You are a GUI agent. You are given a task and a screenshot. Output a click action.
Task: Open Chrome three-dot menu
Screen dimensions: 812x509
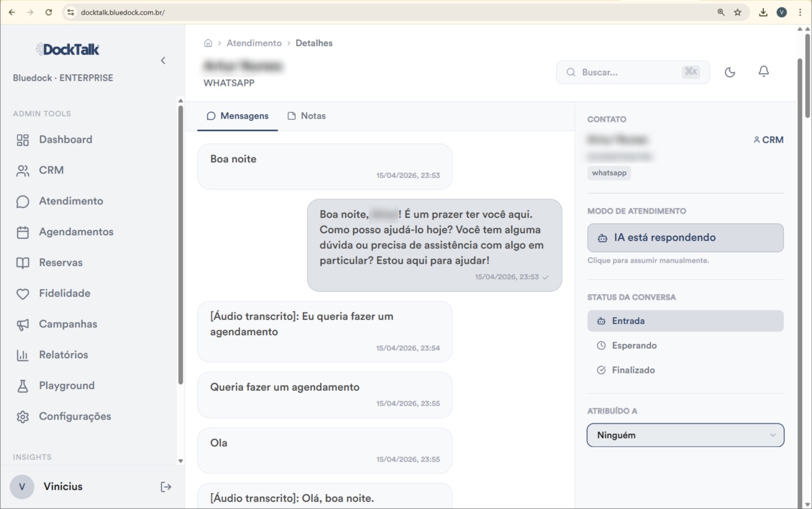pyautogui.click(x=800, y=12)
